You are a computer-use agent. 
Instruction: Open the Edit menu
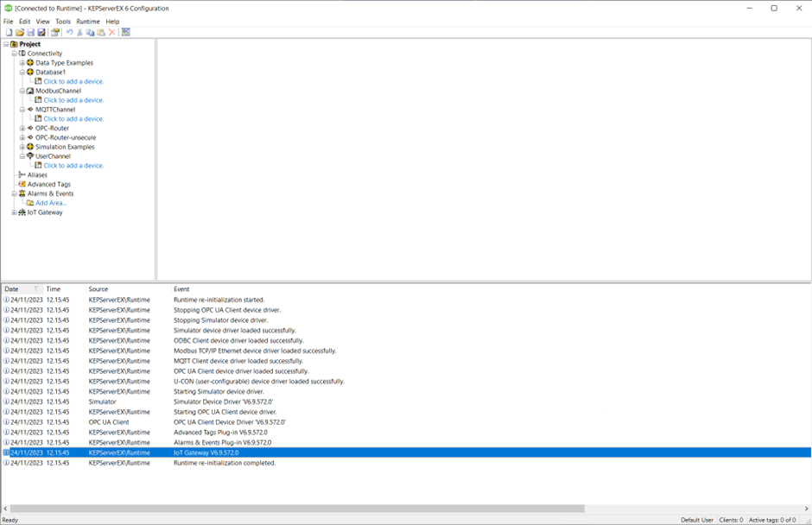tap(25, 22)
